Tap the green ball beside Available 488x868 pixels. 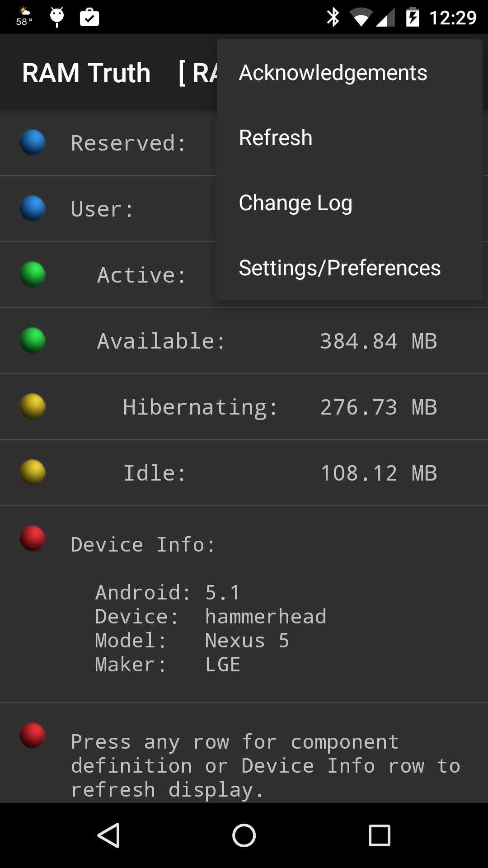(33, 340)
